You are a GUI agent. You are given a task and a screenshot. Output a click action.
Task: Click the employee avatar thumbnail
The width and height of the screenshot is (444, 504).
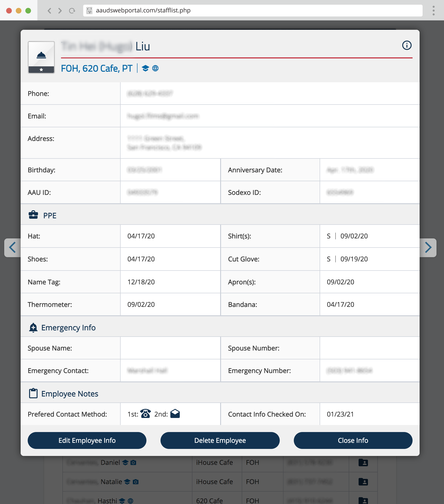pyautogui.click(x=41, y=57)
